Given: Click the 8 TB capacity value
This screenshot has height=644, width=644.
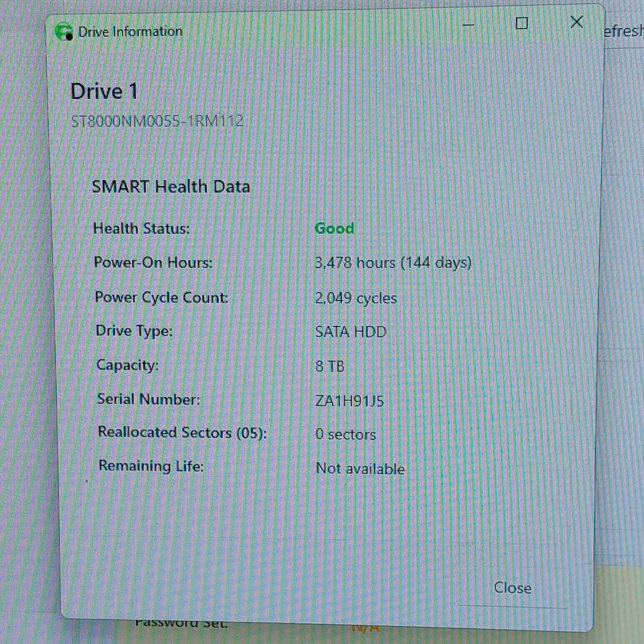Looking at the screenshot, I should tap(330, 367).
